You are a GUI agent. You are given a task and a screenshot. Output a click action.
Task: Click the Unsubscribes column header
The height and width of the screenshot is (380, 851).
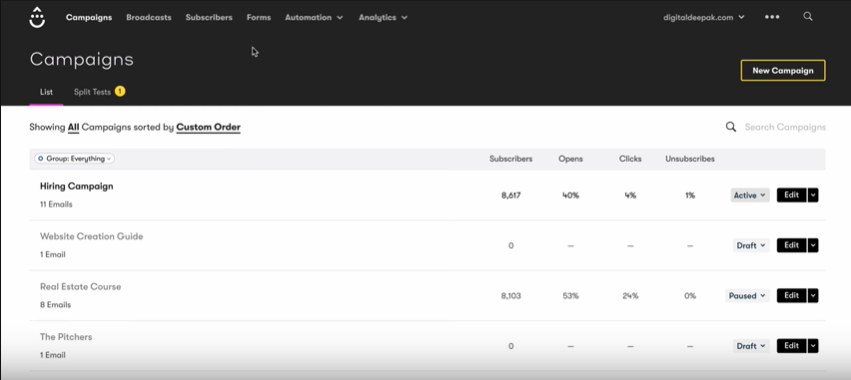coord(690,159)
